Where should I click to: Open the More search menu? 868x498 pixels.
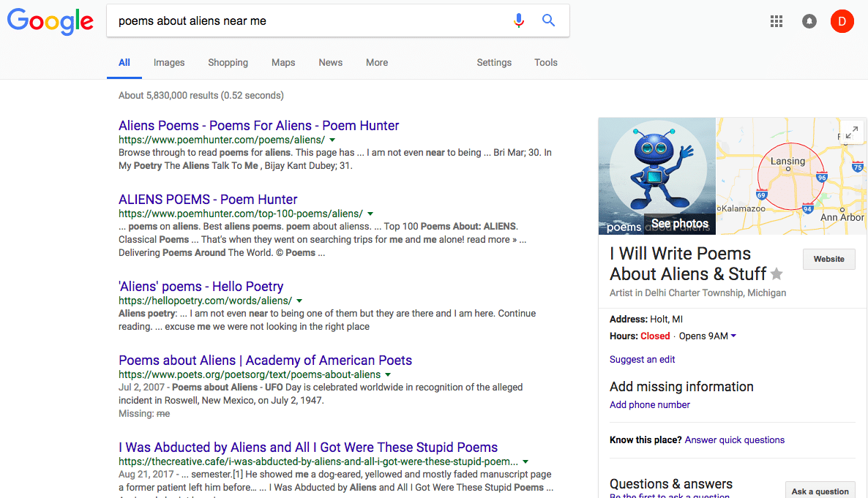click(377, 63)
